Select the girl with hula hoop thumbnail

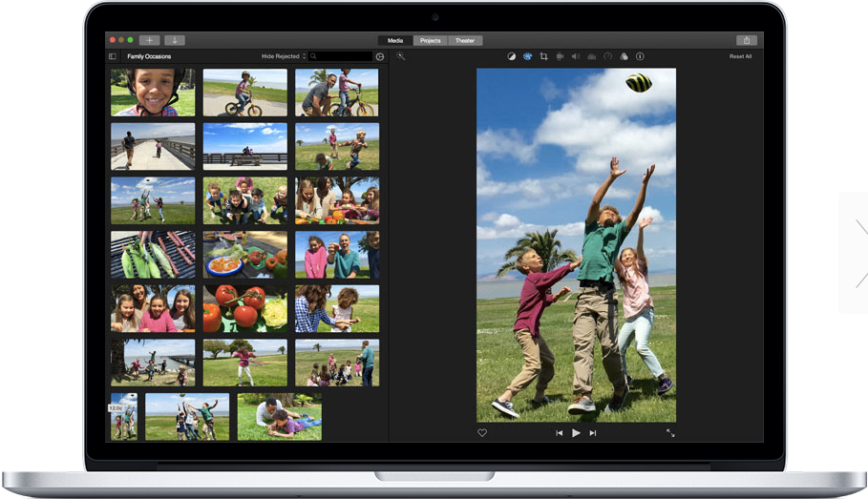[245, 363]
